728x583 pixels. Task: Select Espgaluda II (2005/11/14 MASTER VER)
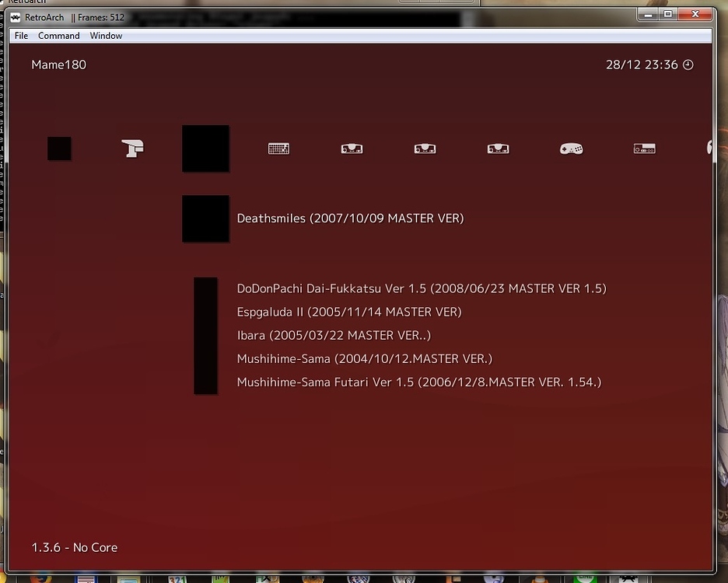click(349, 312)
